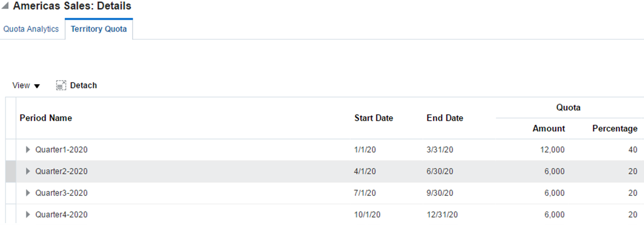
Task: Expand the Quarter2-2020 row
Action: pyautogui.click(x=28, y=171)
